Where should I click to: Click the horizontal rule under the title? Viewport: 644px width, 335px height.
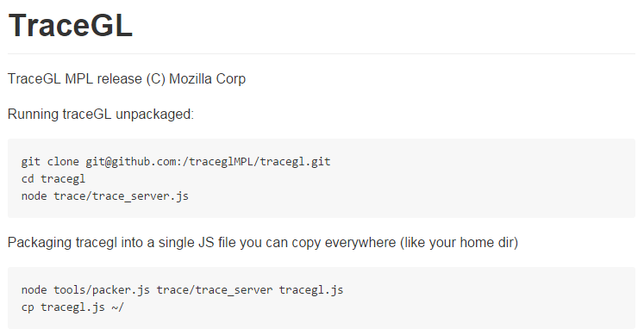pos(322,53)
